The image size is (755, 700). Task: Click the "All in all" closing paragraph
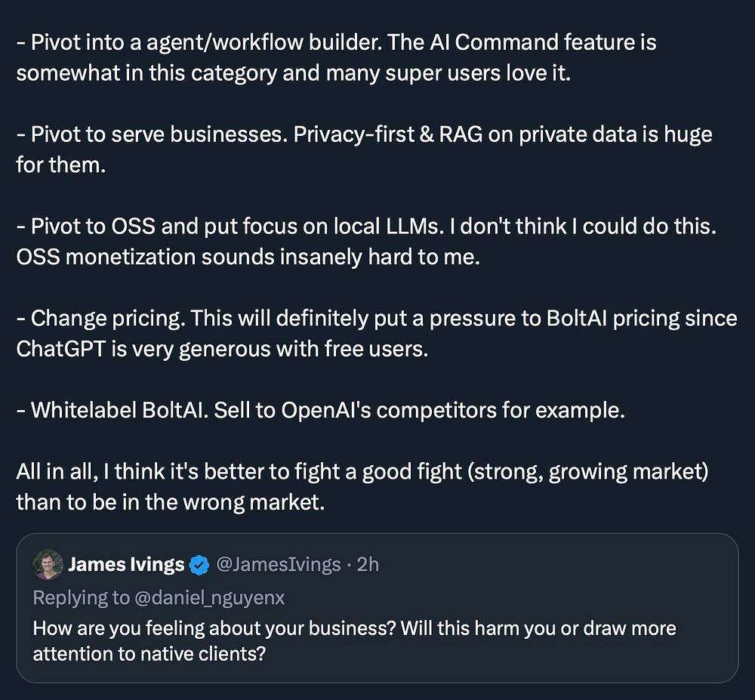coord(362,488)
